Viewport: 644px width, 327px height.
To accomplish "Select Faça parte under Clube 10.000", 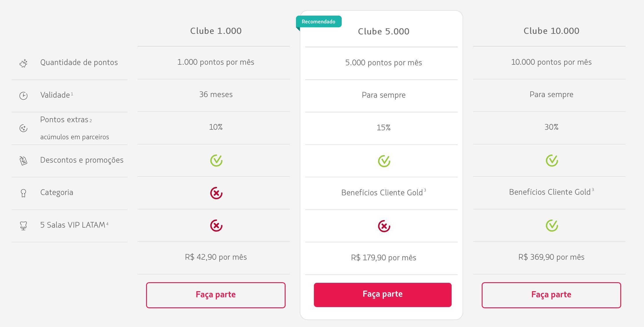I will (x=551, y=295).
